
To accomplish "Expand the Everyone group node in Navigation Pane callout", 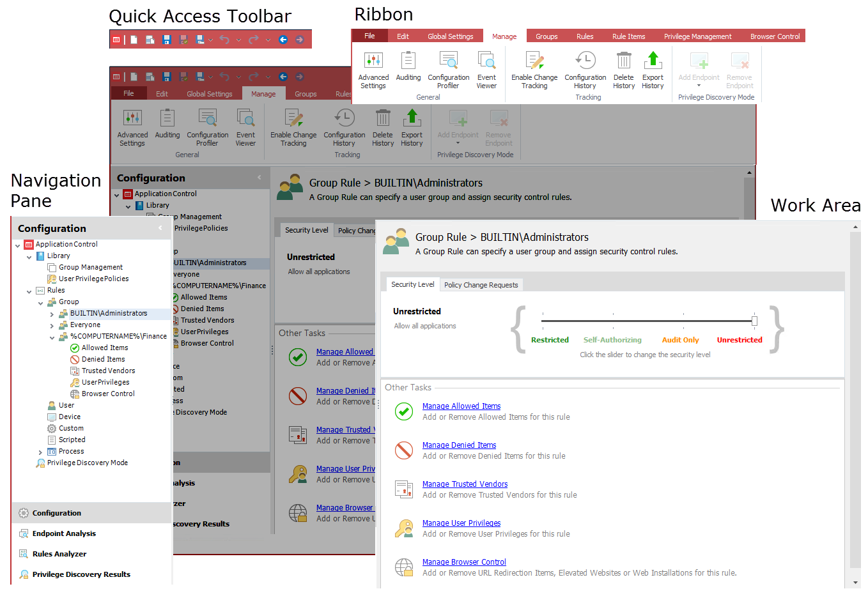I will (x=52, y=325).
